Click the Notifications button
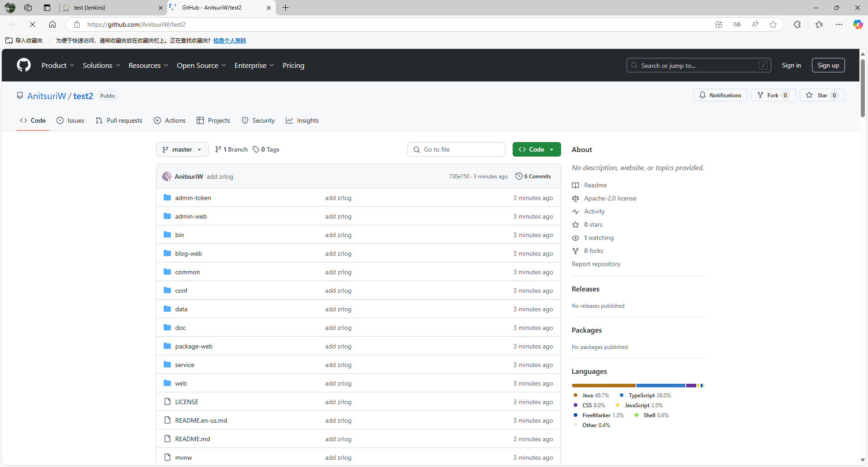868x467 pixels. coord(720,95)
